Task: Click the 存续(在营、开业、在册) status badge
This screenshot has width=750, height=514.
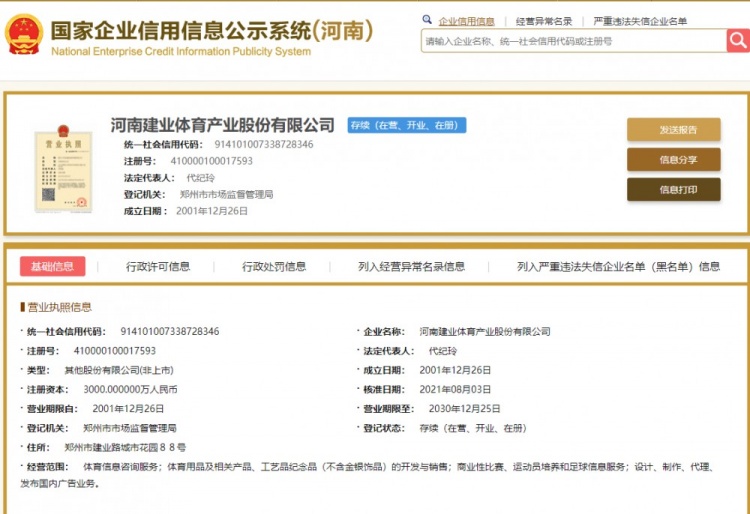Action: tap(407, 125)
